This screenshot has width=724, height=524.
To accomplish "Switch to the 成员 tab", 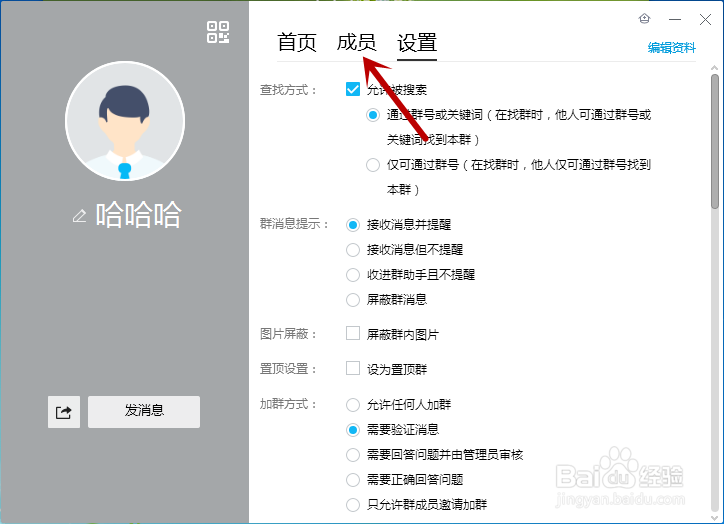I will click(356, 42).
